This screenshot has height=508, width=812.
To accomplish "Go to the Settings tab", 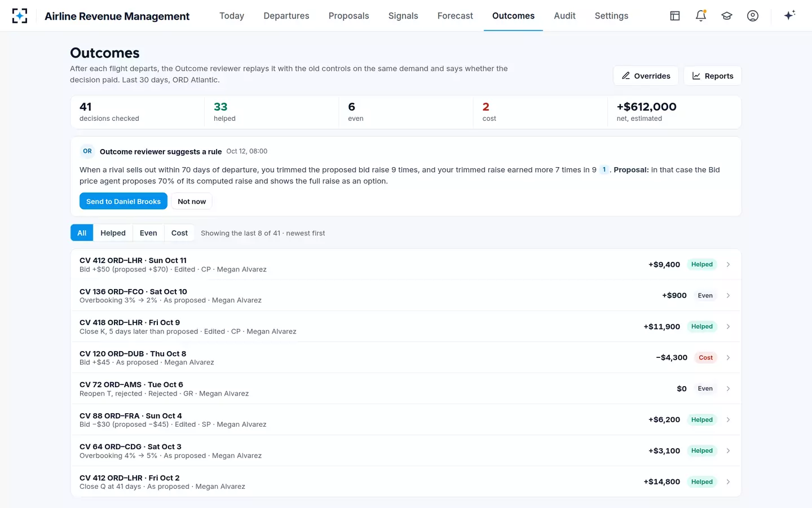I will coord(611,16).
